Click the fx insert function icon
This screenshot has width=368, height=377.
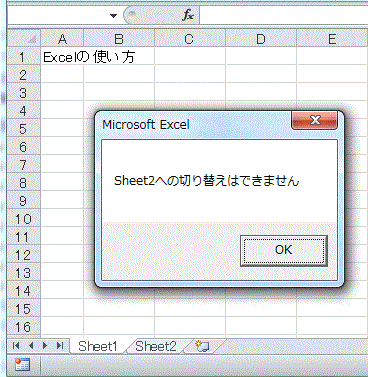click(188, 15)
